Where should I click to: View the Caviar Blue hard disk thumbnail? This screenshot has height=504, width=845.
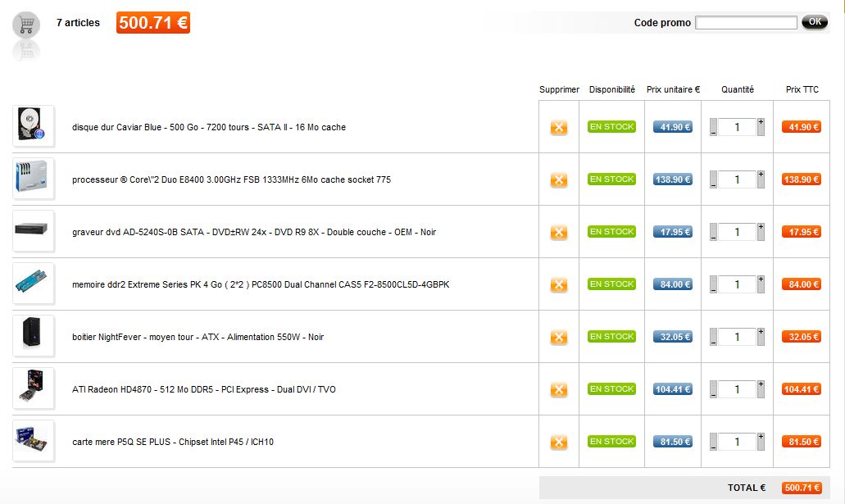[x=34, y=127]
